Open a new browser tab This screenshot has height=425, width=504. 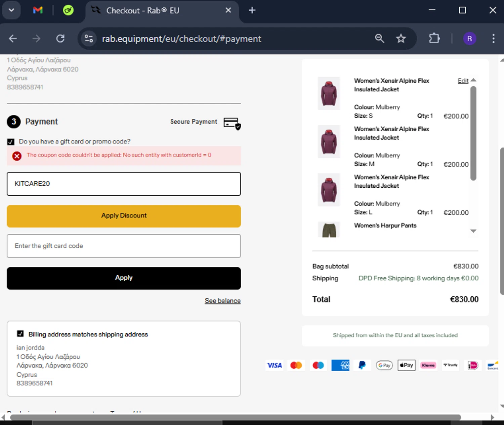(252, 10)
